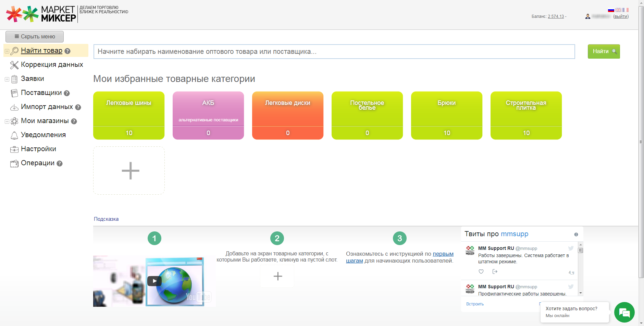Open the Найти товар menu item
Screen dimensions: 644x326
[41, 51]
